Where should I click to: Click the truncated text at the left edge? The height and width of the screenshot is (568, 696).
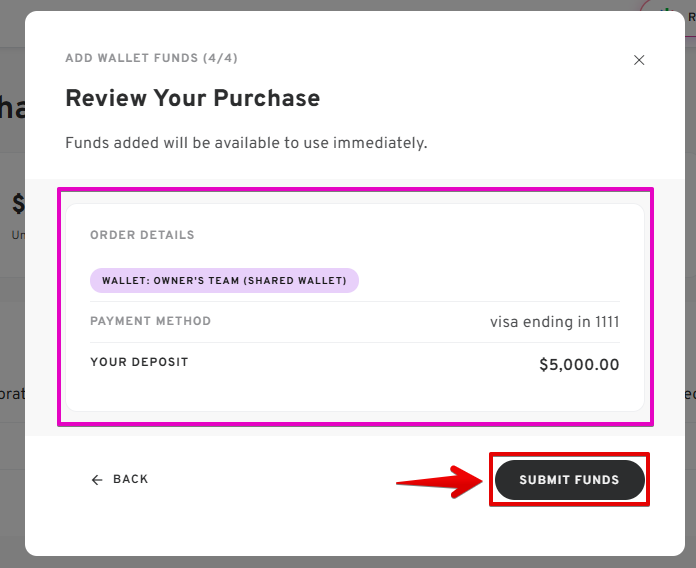12,394
